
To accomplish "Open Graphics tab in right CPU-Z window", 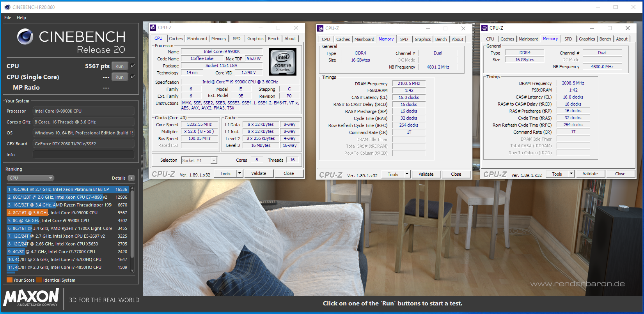I will click(x=587, y=39).
